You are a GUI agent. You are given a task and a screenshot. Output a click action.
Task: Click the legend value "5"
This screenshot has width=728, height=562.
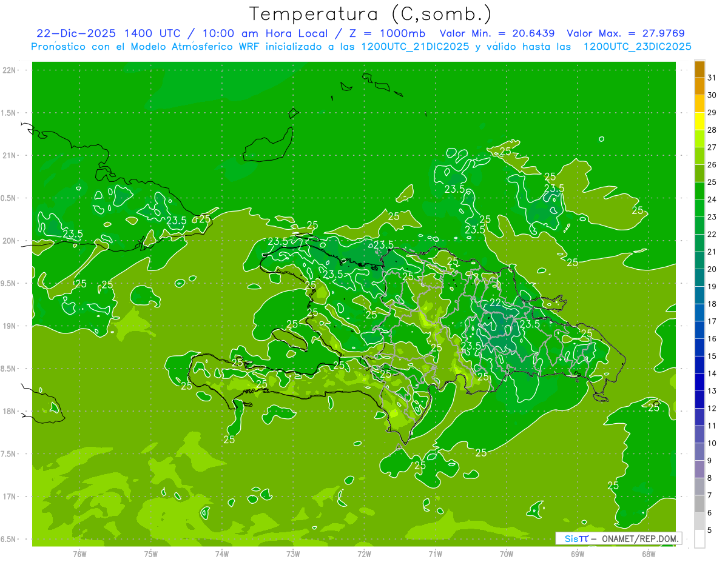[710, 530]
